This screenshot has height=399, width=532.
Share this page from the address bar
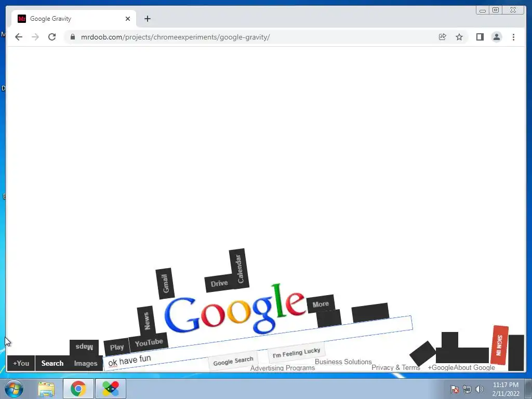442,37
